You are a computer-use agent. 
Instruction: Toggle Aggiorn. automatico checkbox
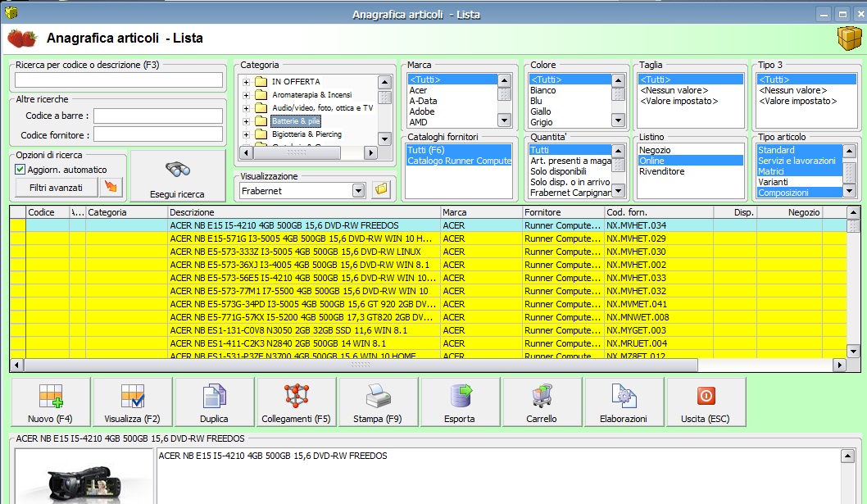point(20,170)
